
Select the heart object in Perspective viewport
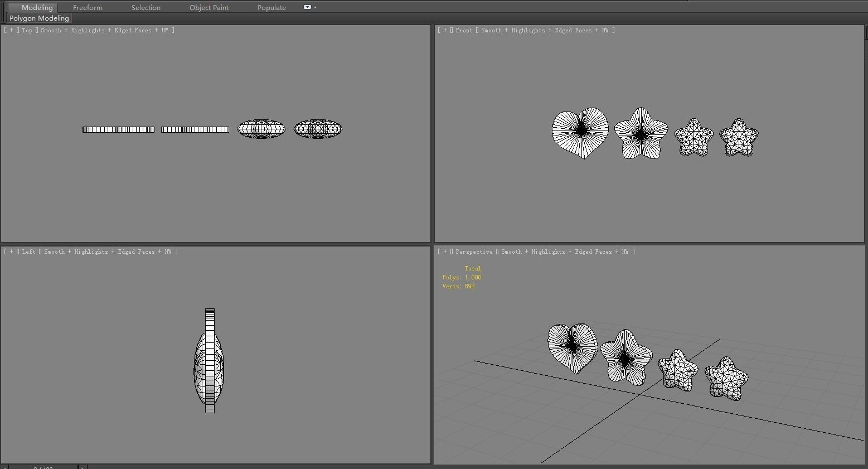(x=573, y=348)
